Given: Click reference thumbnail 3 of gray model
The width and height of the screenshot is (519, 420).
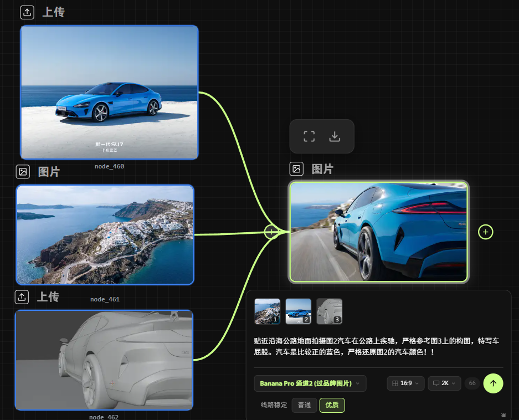Looking at the screenshot, I should click(x=329, y=311).
